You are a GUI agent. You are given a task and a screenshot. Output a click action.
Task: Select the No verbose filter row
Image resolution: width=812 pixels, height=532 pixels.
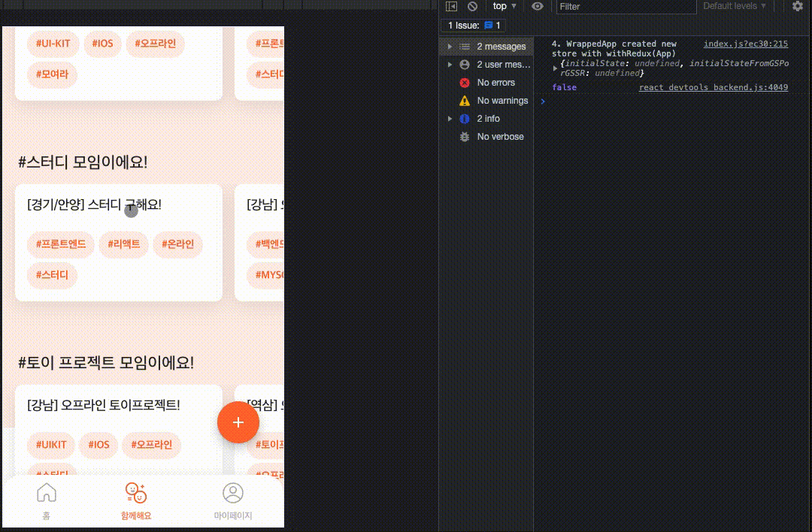486,137
